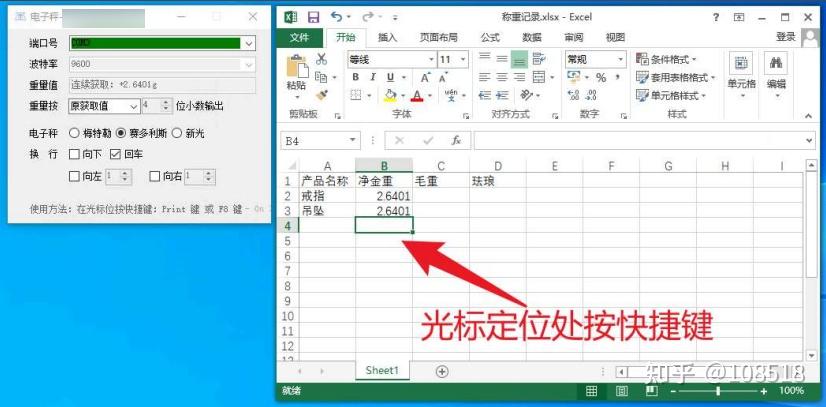Switch to 数据 Data tab
The height and width of the screenshot is (407, 826).
coord(532,37)
